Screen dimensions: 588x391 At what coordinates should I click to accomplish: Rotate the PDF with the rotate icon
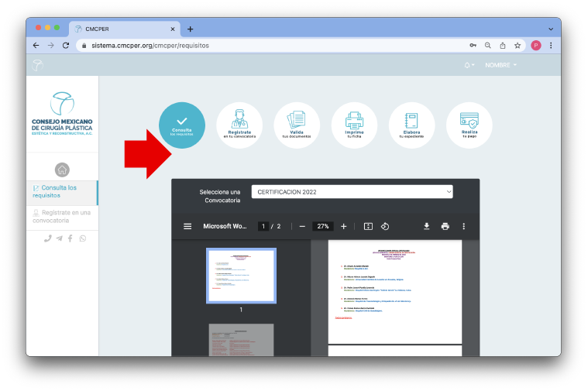point(385,226)
